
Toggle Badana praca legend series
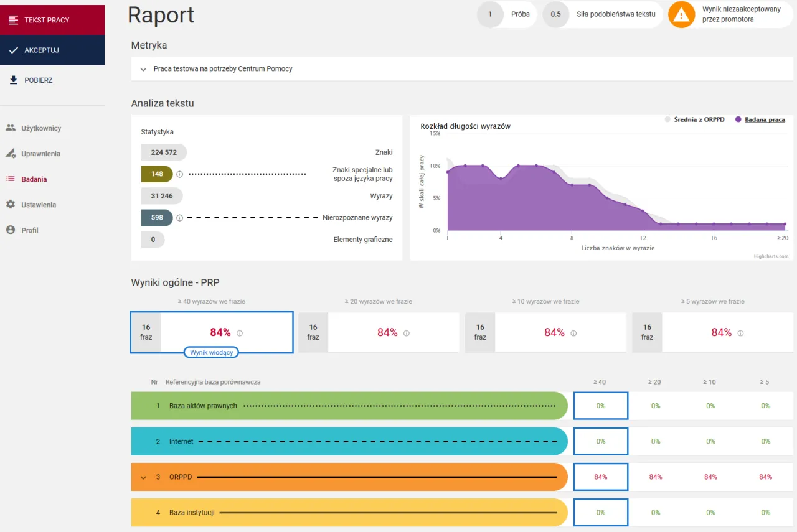pyautogui.click(x=764, y=119)
